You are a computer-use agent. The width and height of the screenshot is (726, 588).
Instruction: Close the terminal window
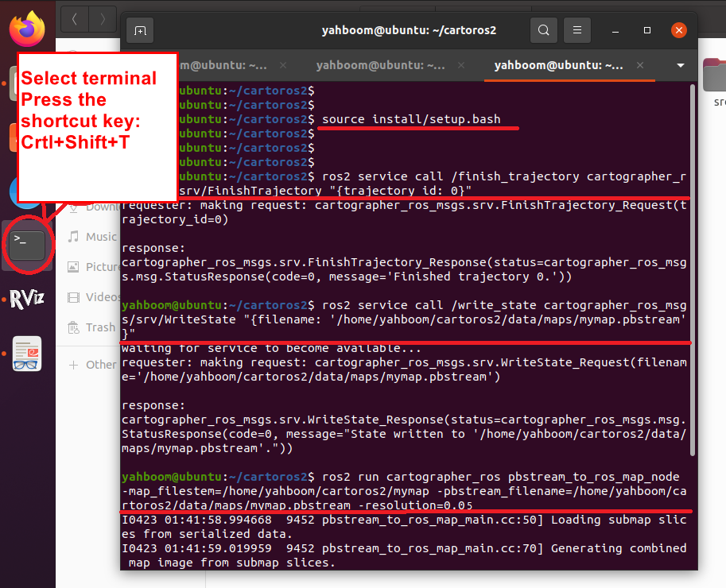click(x=679, y=30)
